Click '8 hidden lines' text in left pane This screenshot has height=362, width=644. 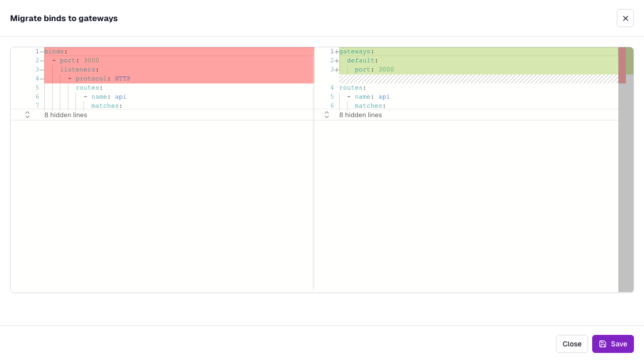(65, 115)
